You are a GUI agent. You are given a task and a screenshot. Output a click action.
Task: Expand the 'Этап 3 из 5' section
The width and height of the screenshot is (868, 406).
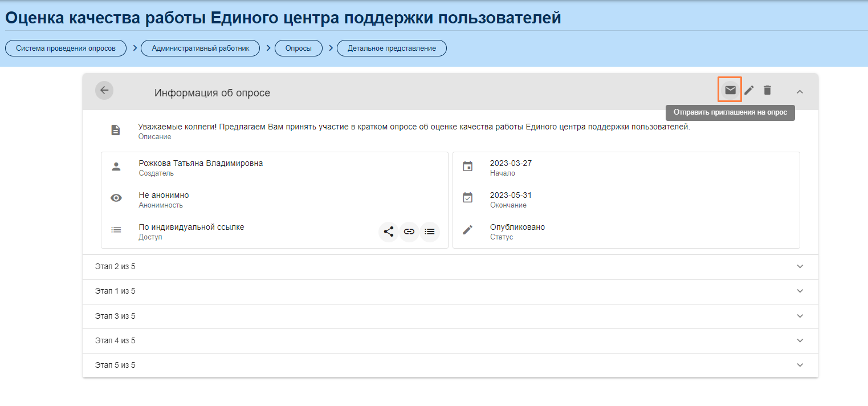click(x=800, y=316)
